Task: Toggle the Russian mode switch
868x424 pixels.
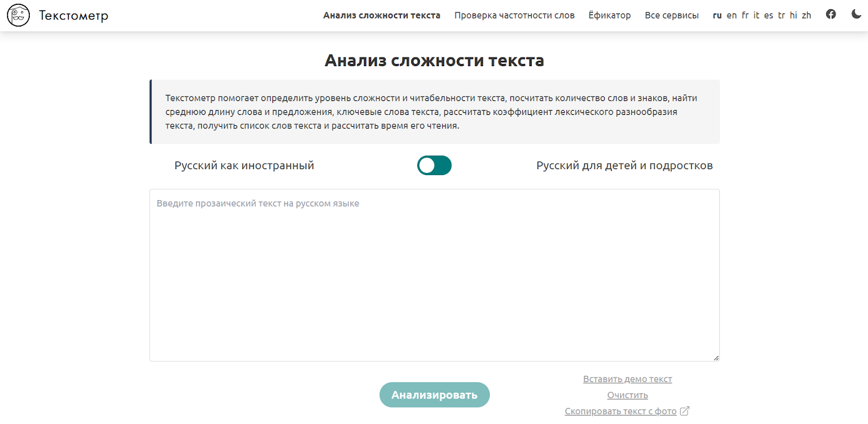Action: tap(434, 165)
